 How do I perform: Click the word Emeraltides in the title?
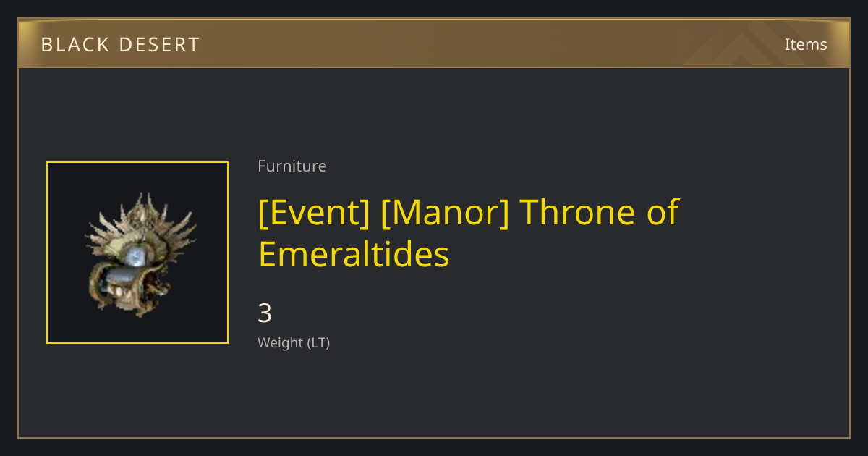354,254
